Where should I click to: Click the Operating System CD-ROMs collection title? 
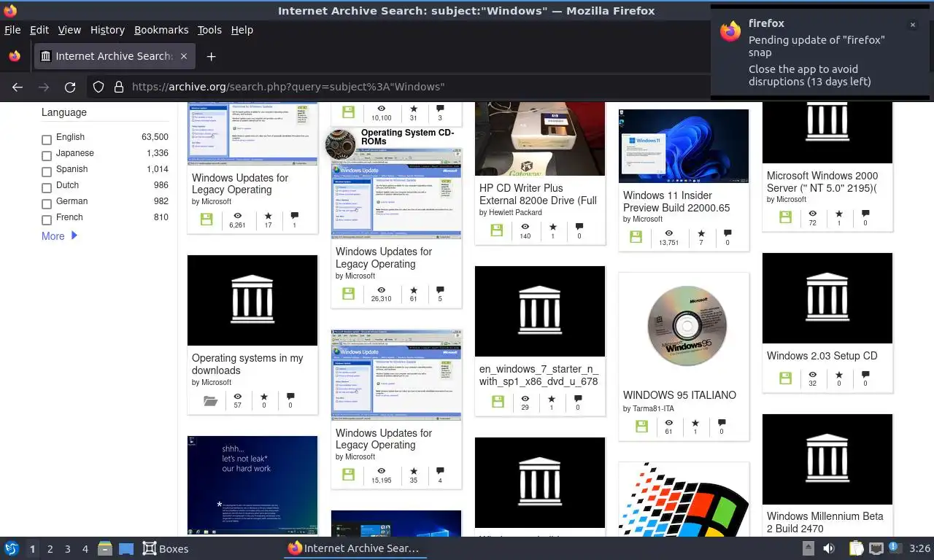tap(407, 137)
